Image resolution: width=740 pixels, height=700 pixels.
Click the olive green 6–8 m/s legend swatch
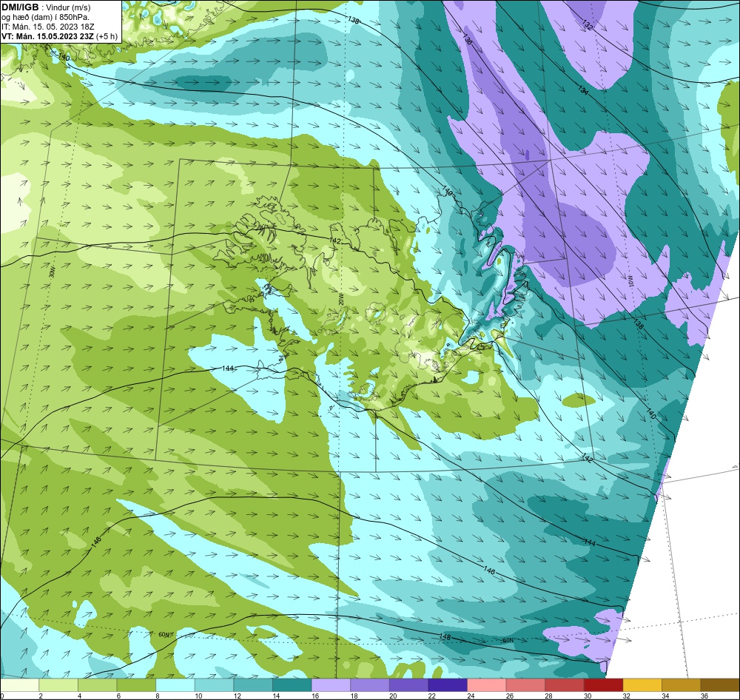click(x=136, y=684)
